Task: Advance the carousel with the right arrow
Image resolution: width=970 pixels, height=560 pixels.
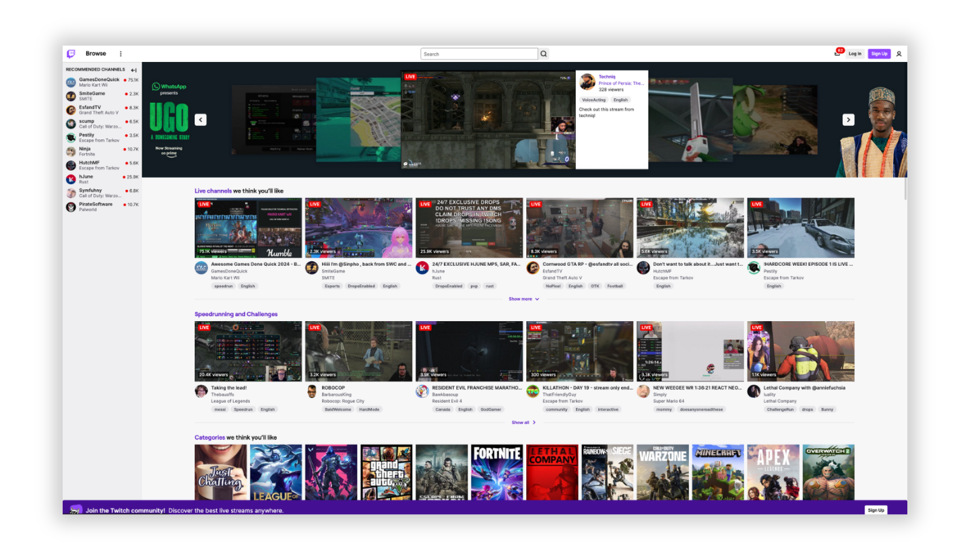Action: coord(848,119)
